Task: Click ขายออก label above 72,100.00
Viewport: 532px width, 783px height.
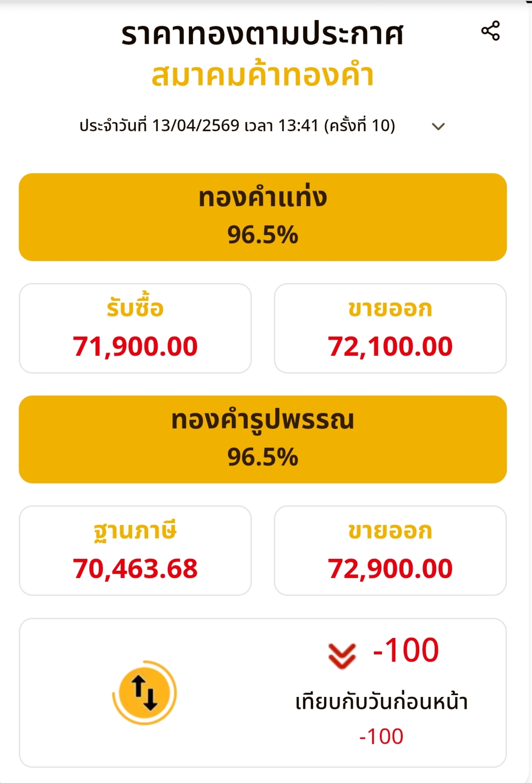Action: click(390, 309)
